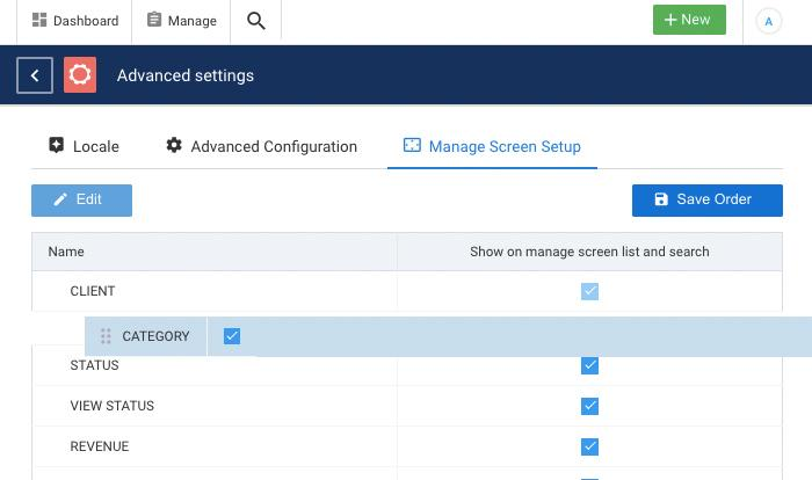Click the green New button
This screenshot has height=480, width=812.
tap(689, 20)
